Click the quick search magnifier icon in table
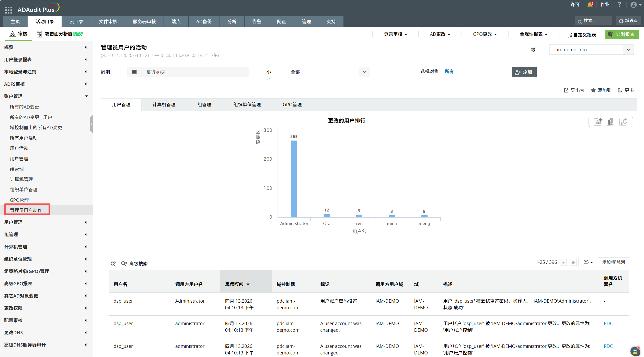The width and height of the screenshot is (644, 357). pos(113,264)
